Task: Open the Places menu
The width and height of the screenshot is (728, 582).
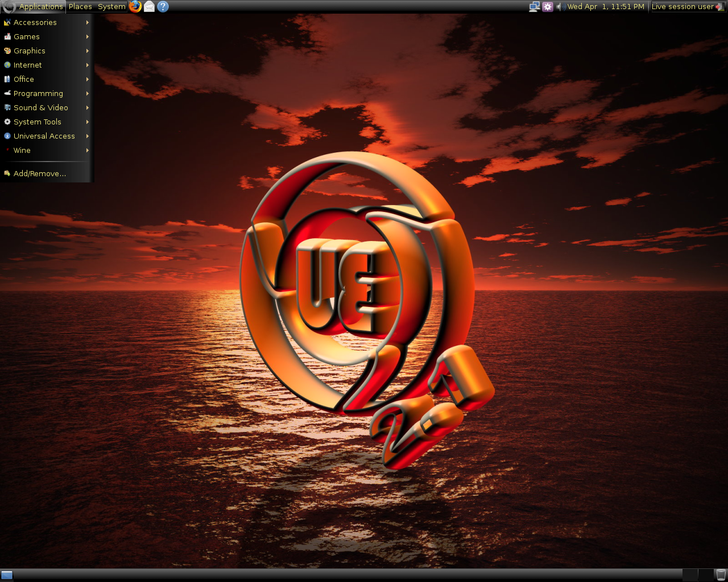Action: pyautogui.click(x=80, y=6)
